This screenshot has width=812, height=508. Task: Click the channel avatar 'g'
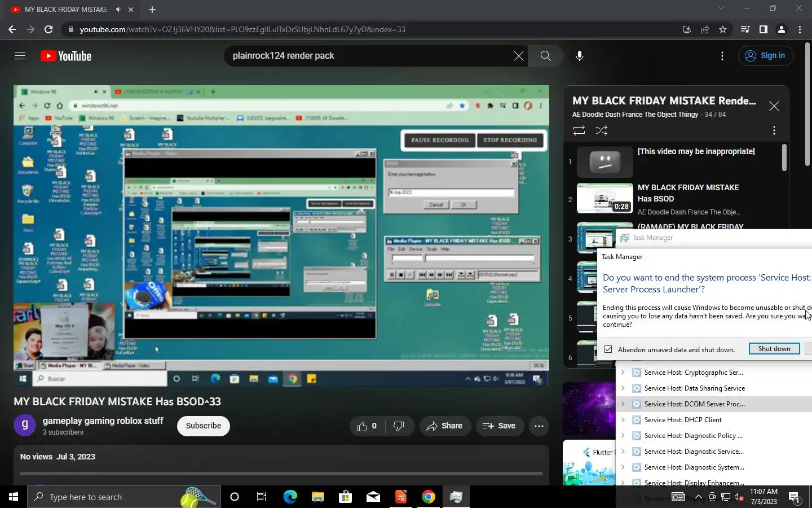coord(25,425)
